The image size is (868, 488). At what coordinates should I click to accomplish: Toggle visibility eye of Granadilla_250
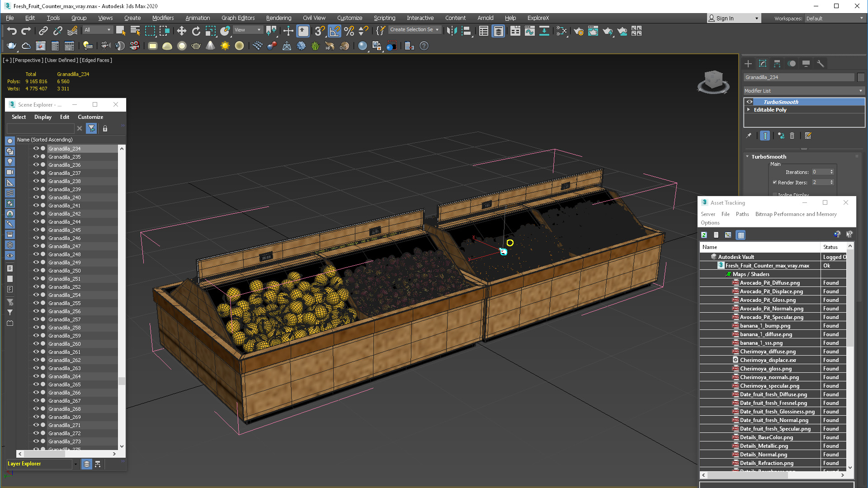(36, 271)
